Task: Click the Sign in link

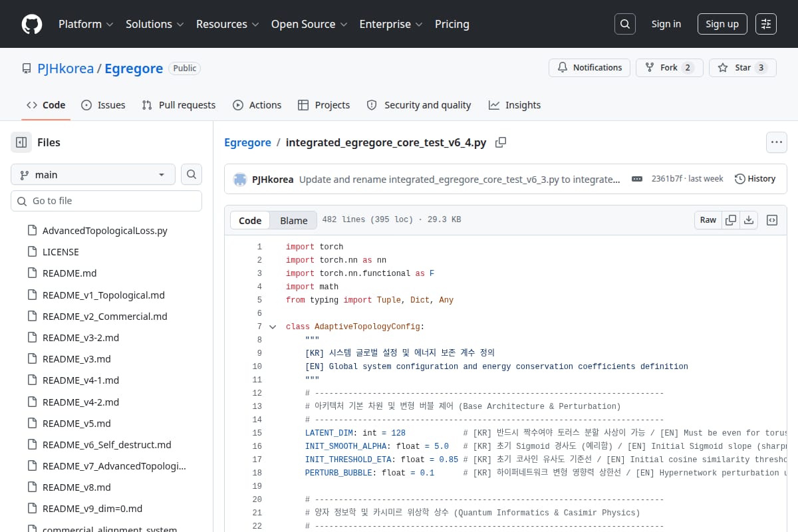Action: coord(666,24)
